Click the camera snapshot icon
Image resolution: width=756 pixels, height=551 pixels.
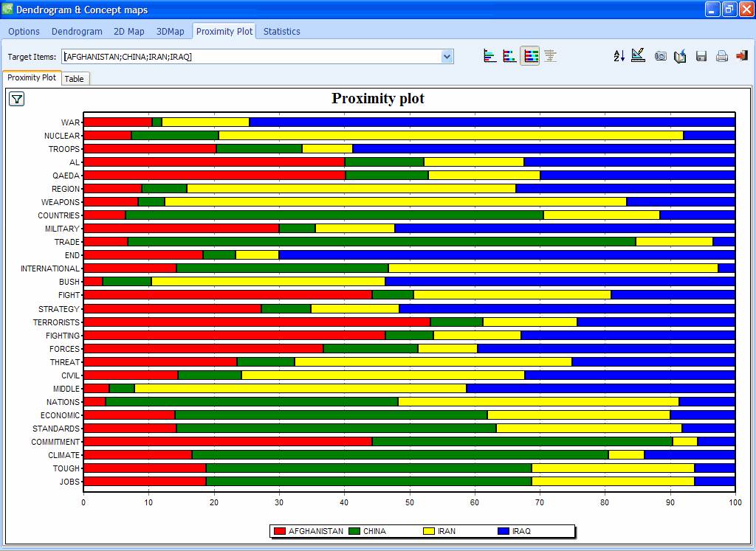click(661, 56)
